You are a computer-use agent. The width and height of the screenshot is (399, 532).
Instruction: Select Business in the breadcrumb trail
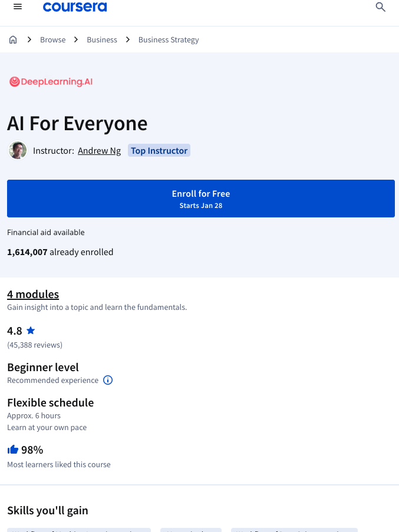coord(102,39)
